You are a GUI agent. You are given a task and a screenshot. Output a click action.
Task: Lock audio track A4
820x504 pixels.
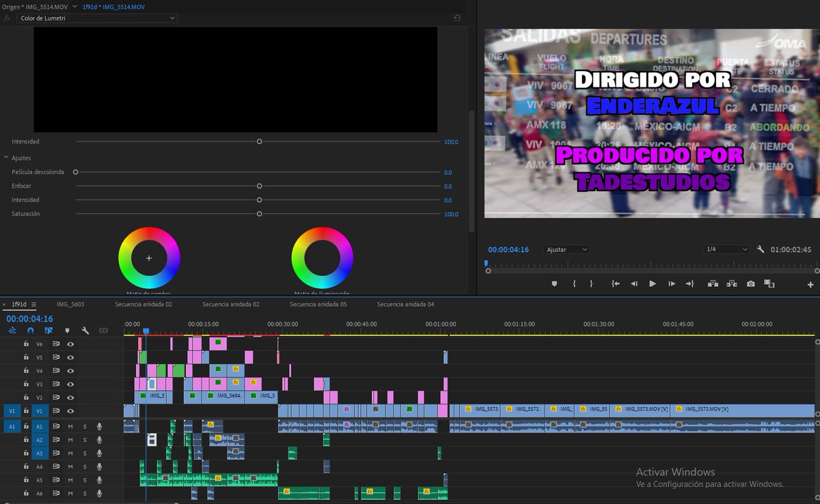(x=26, y=466)
